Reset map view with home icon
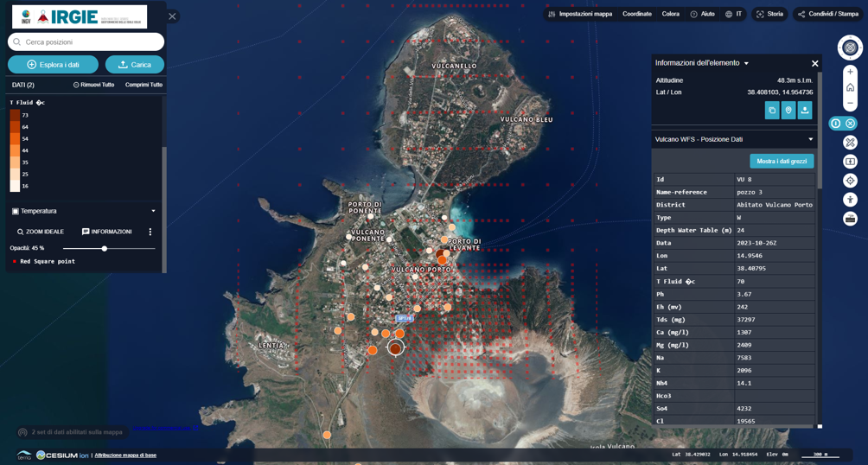Screen dimensions: 868x465 pos(850,87)
